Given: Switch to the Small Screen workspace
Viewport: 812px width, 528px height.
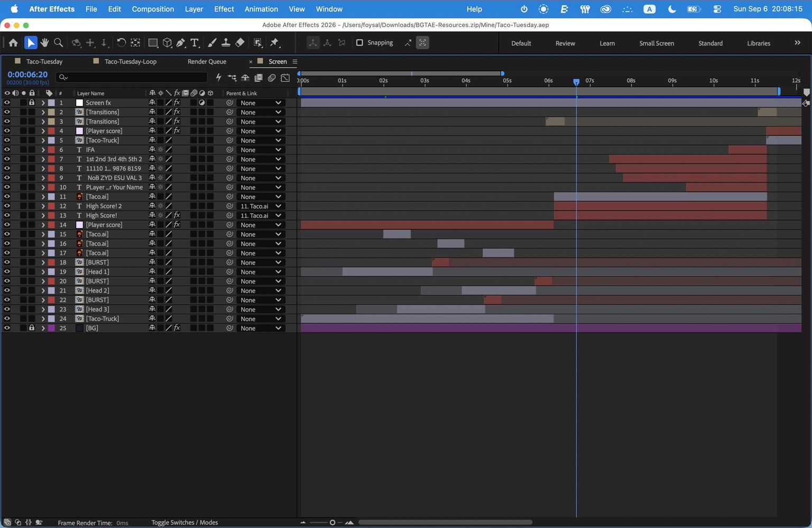Looking at the screenshot, I should [x=657, y=43].
